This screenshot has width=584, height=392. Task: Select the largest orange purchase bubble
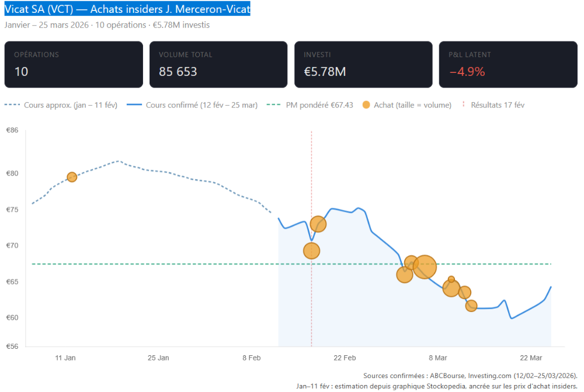(425, 267)
